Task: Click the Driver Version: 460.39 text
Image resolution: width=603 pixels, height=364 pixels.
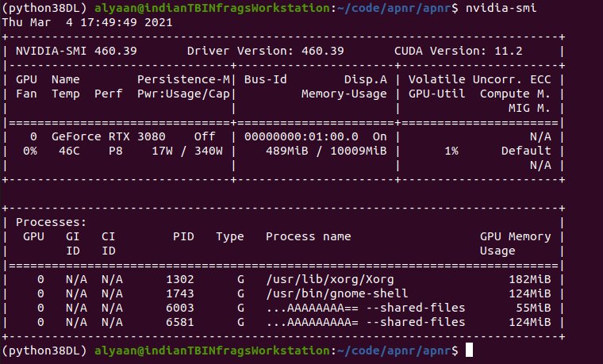Action: (265, 51)
